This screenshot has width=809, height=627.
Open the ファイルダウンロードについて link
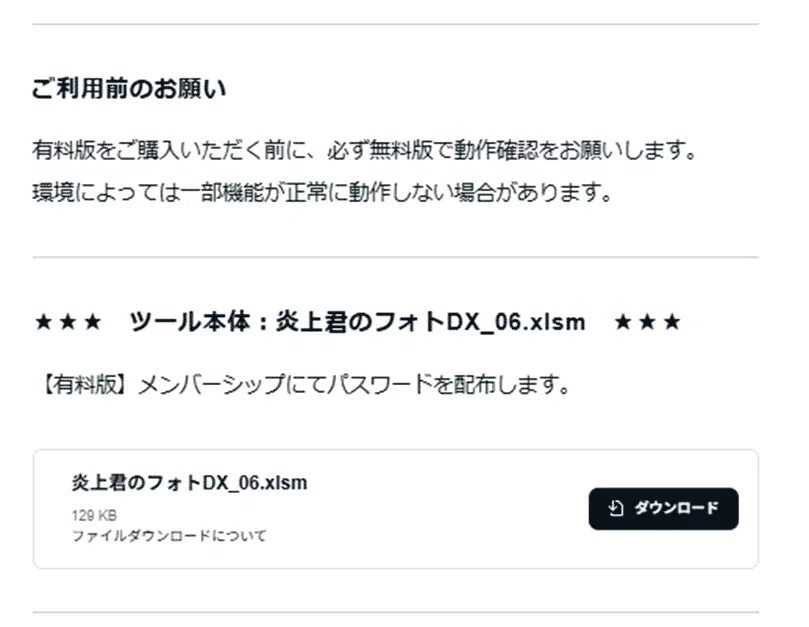tap(169, 536)
